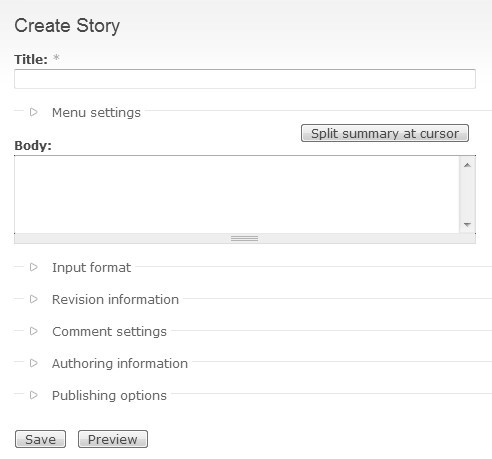
Task: Click the Body scrollbar down arrow
Action: [x=467, y=224]
